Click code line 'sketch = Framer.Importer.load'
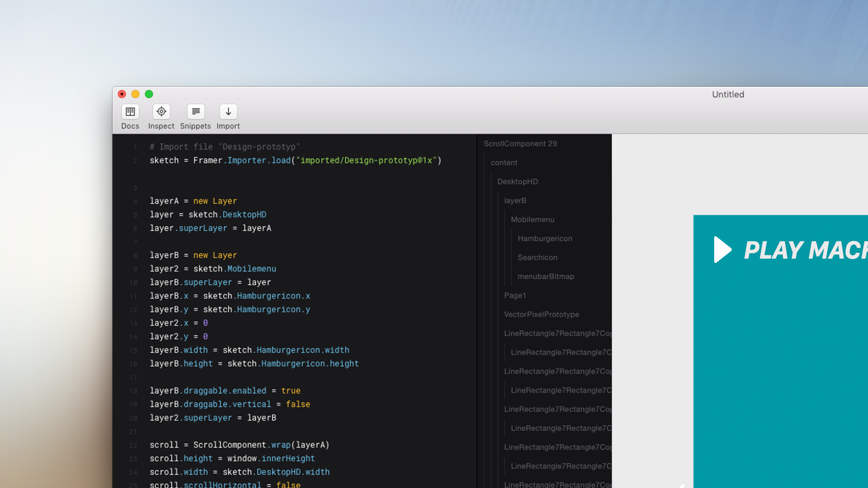868x488 pixels. tap(295, 160)
